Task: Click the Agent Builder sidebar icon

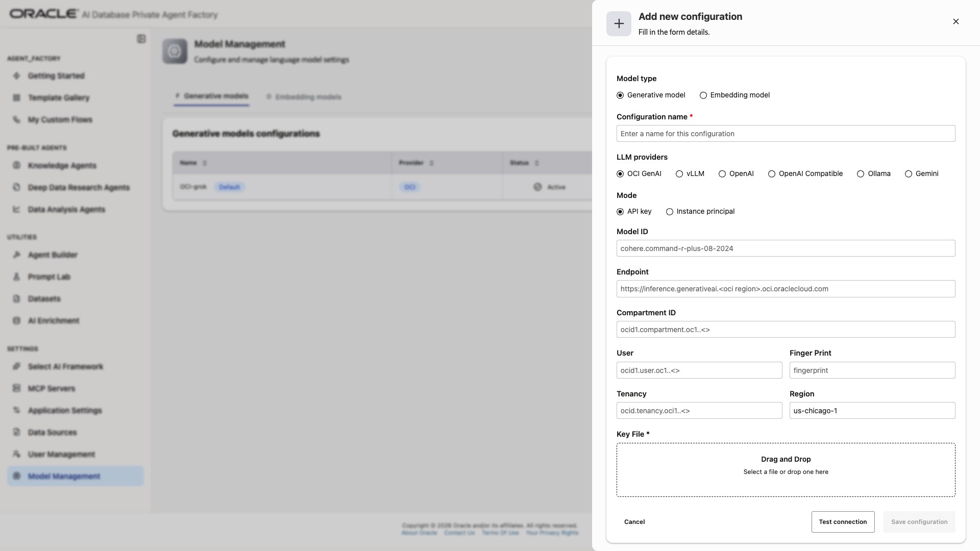Action: pyautogui.click(x=17, y=255)
